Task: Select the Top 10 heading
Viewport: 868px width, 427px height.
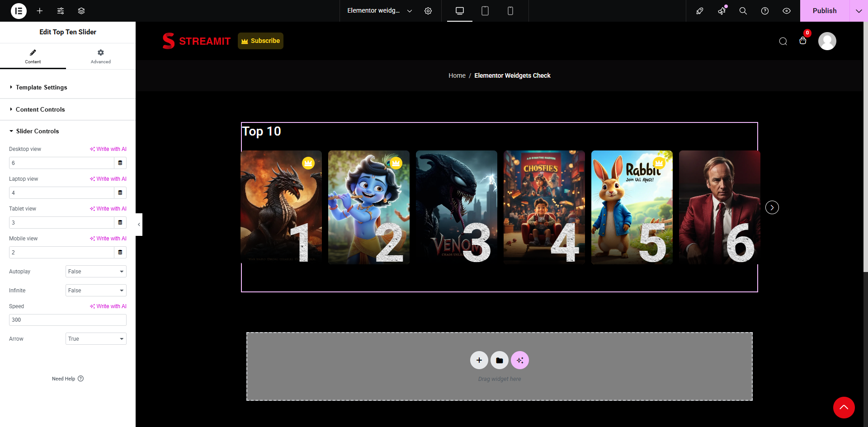Action: [262, 131]
